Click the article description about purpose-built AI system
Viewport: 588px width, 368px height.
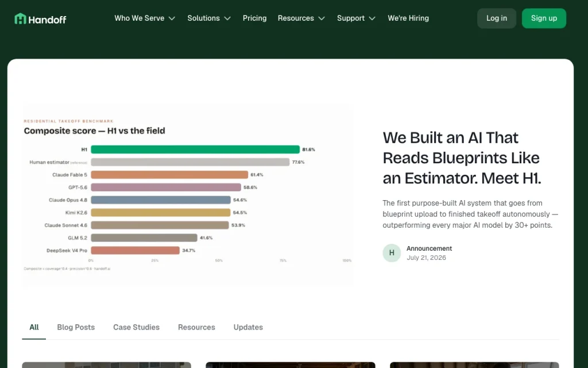click(470, 214)
